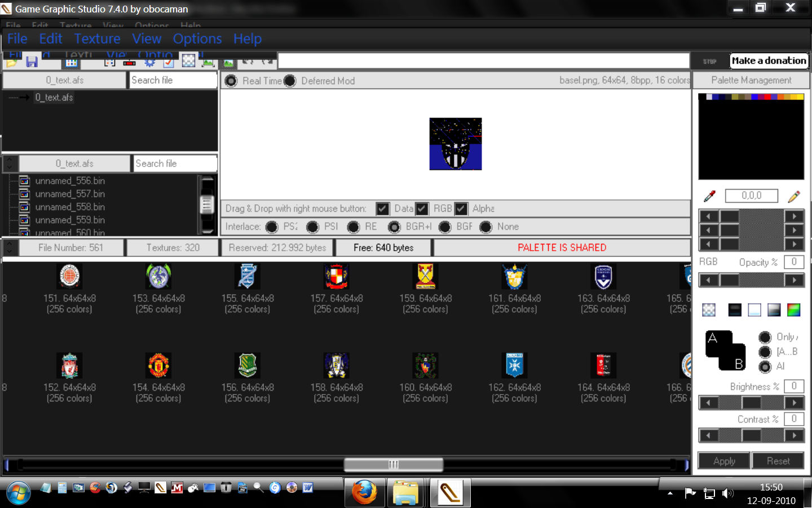This screenshot has width=812, height=508.
Task: Click the STOP button
Action: pyautogui.click(x=710, y=61)
